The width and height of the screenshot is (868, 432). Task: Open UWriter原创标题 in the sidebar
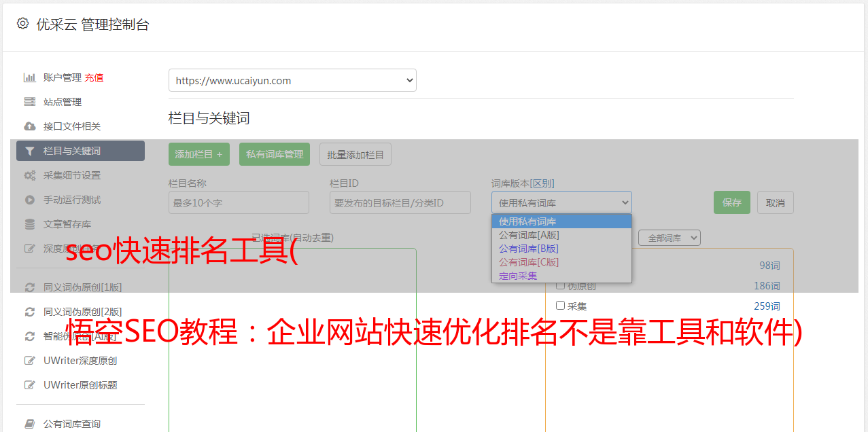(x=80, y=385)
